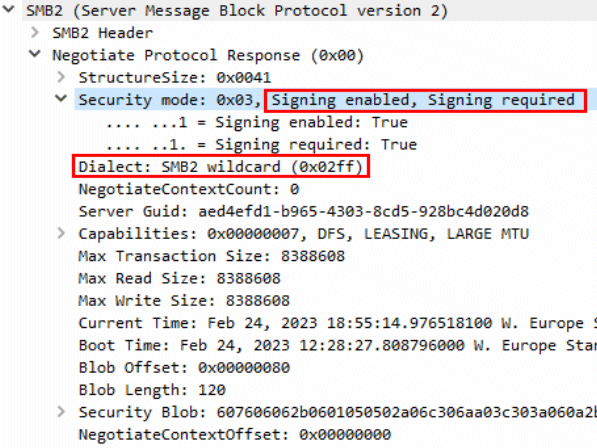Select the Signing required: True bit line
The image size is (597, 448).
click(262, 145)
